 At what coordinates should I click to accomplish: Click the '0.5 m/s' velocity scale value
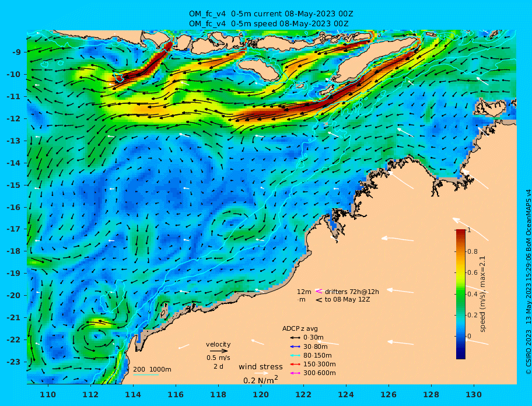click(x=218, y=358)
